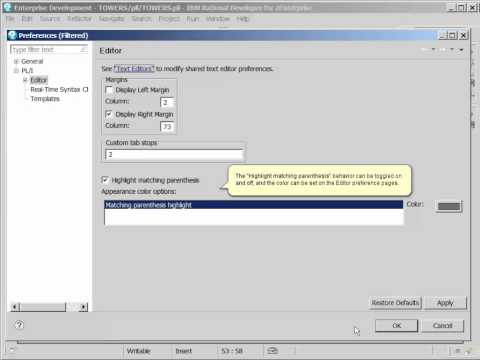Screen dimensions: 480x360
Task: Click the tree pane's left scroll arrow
Action: [x=15, y=307]
